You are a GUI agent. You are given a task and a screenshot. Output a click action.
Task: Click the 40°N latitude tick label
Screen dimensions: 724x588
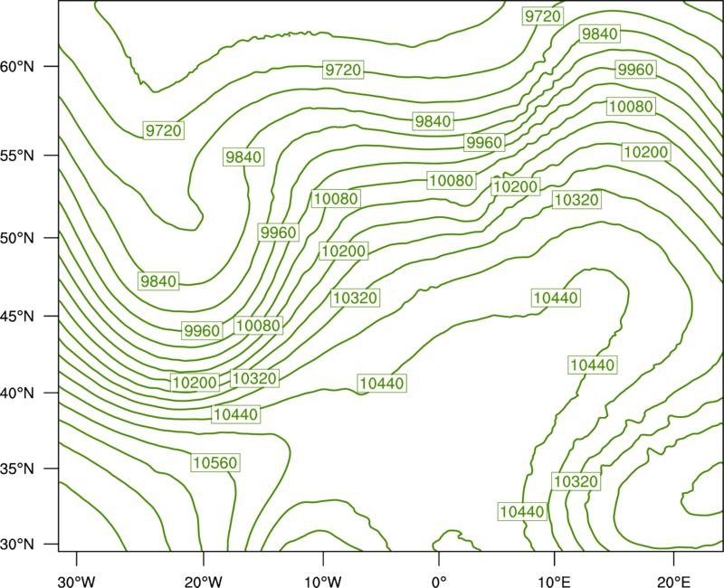point(17,393)
